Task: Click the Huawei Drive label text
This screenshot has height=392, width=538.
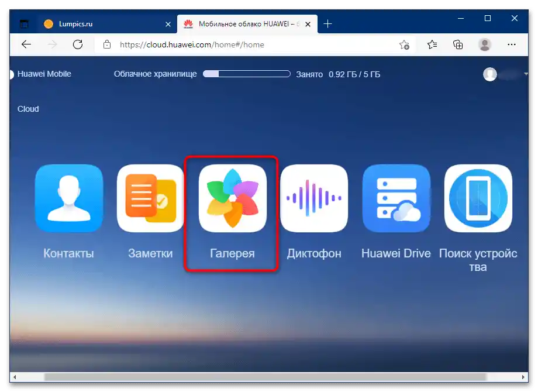Action: tap(396, 253)
